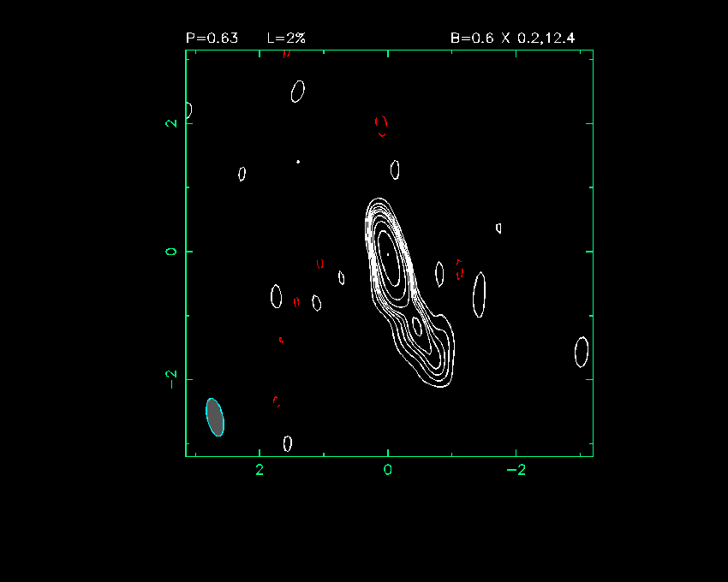The image size is (728, 582).
Task: Click the horizontal axis label −2 under the plot
Action: point(516,470)
